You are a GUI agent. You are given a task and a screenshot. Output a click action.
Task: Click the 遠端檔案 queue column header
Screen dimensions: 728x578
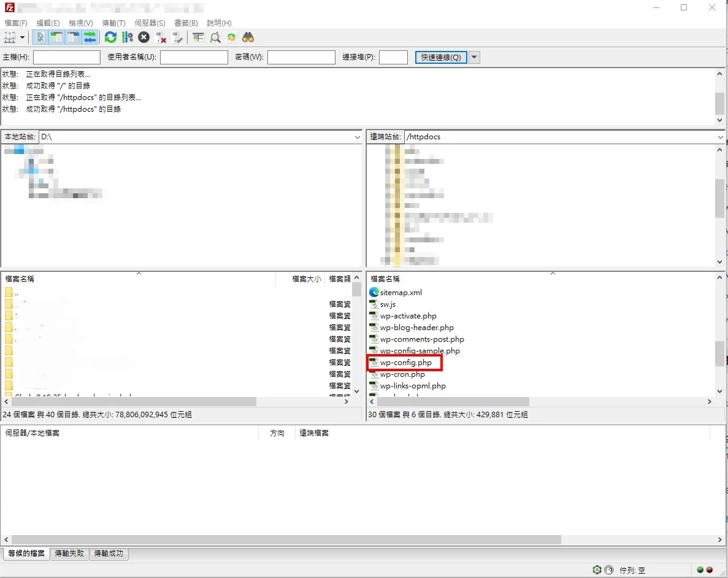coord(314,433)
